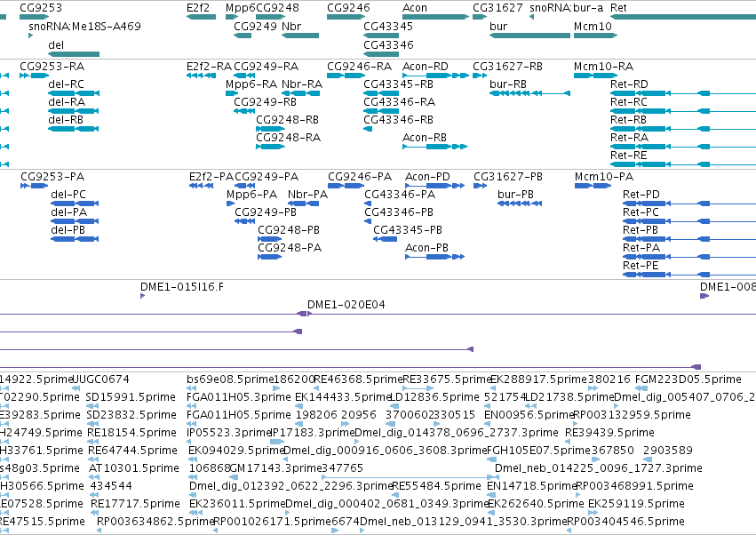
Task: Select the Ret-RE transcript
Action: pyautogui.click(x=683, y=164)
